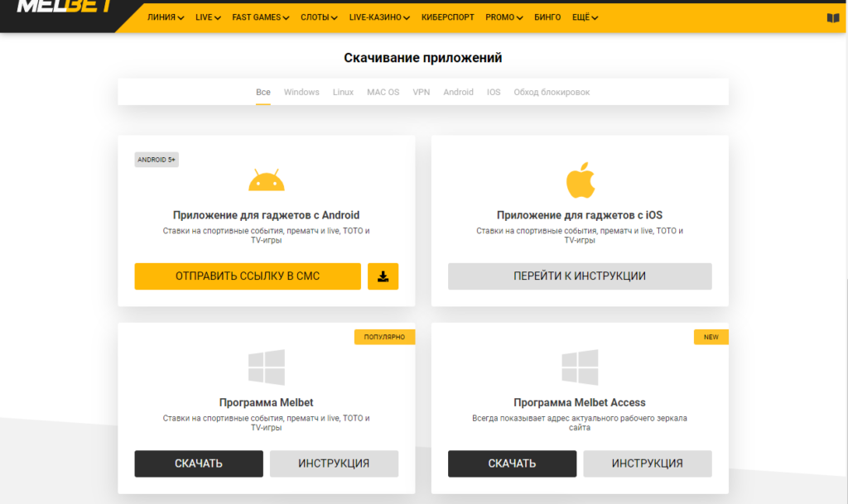Click ПЕРЕЙТИ К ИНСТРУКЦИИ button

click(x=580, y=276)
